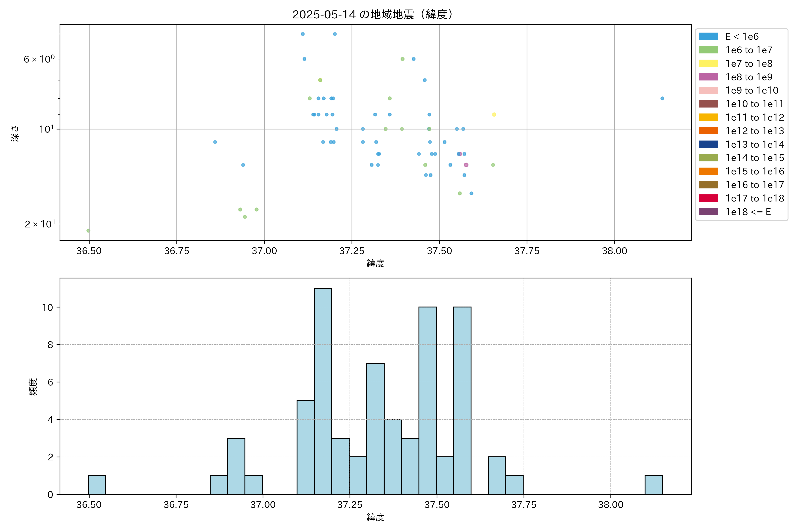This screenshot has height=532, width=798.
Task: Click the rightmost histogram bar near 38.12
Action: [653, 485]
